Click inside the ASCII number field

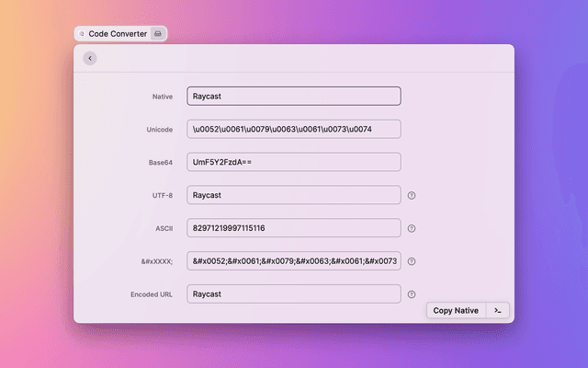294,228
